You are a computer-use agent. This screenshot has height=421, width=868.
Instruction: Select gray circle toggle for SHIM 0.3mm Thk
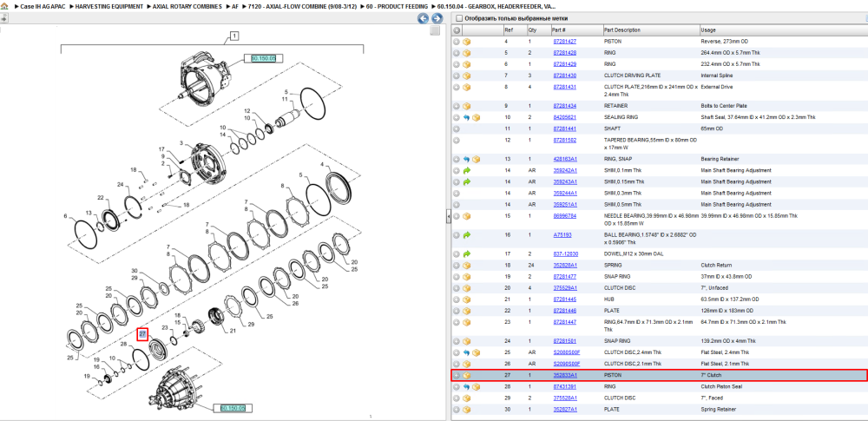tap(457, 194)
